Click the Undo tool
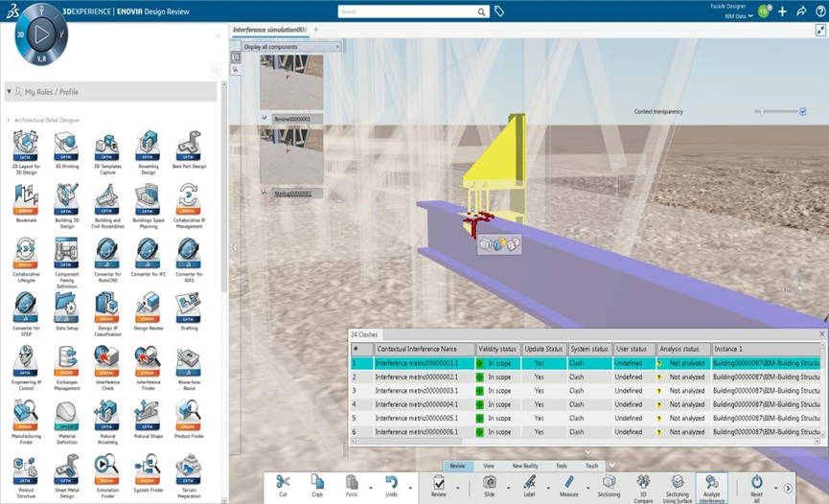Screen dimensions: 829x504 click(391, 486)
